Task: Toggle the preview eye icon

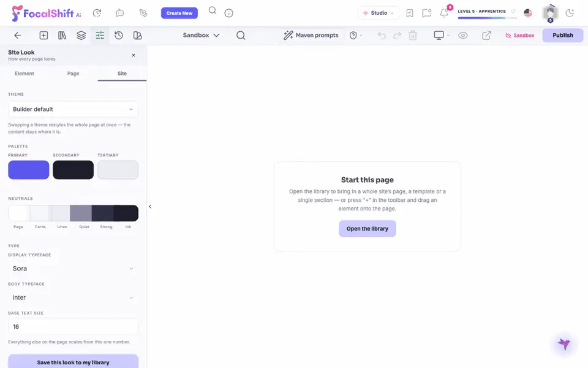Action: 463,36
